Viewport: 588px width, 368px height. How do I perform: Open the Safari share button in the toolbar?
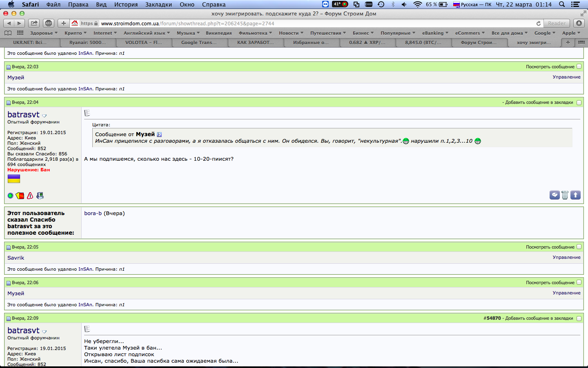(x=34, y=23)
